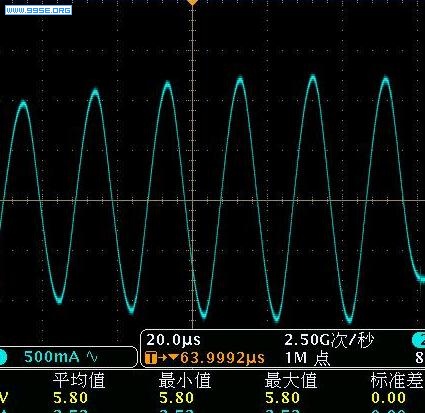Select the 20.0µs timebase readout
Viewport: 425px width, 413px height.
(173, 340)
